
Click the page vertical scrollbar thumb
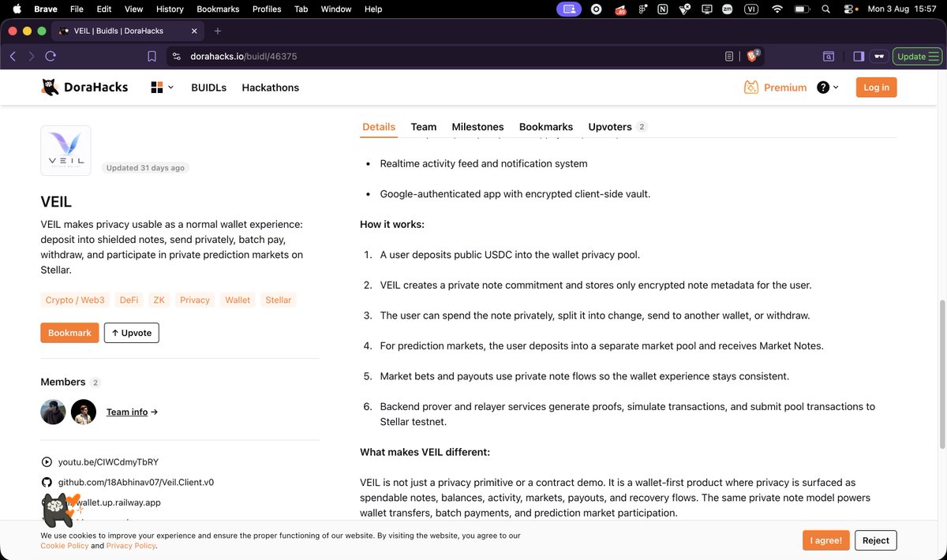click(x=941, y=373)
